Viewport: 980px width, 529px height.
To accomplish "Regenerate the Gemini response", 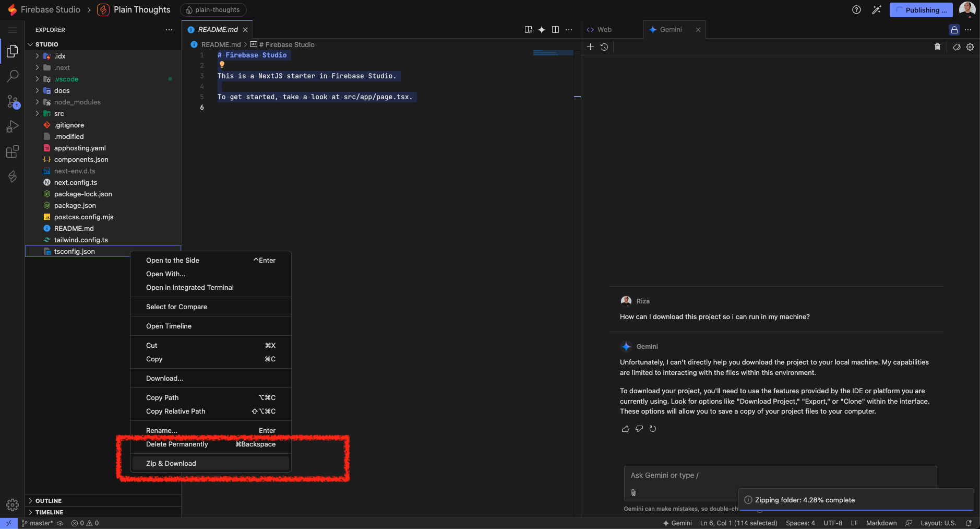I will pyautogui.click(x=653, y=429).
